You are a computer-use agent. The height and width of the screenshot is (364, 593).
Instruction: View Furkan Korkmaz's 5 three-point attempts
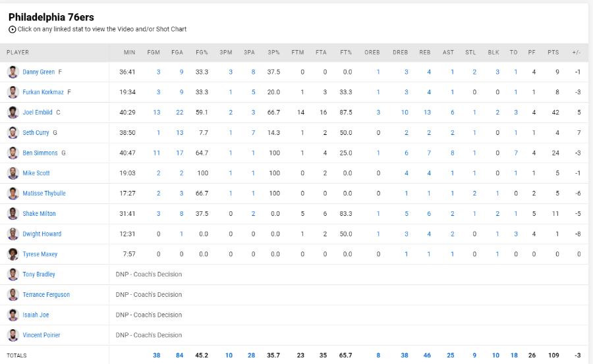pyautogui.click(x=254, y=92)
